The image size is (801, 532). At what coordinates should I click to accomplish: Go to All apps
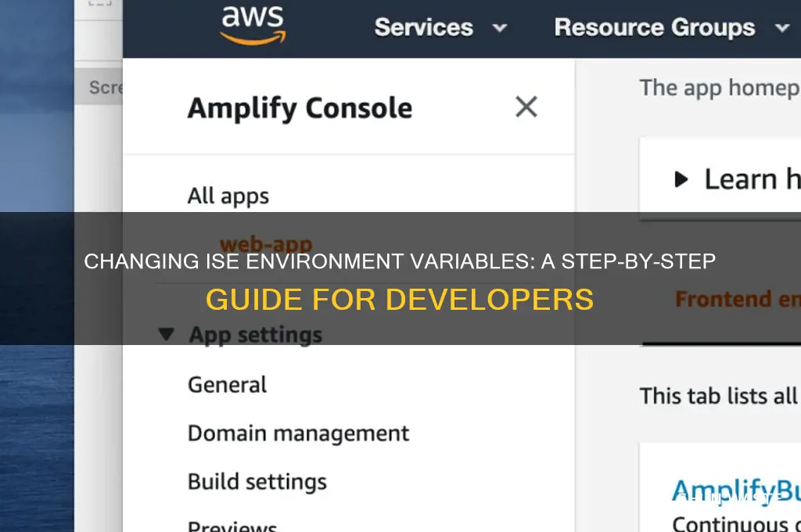pos(228,196)
